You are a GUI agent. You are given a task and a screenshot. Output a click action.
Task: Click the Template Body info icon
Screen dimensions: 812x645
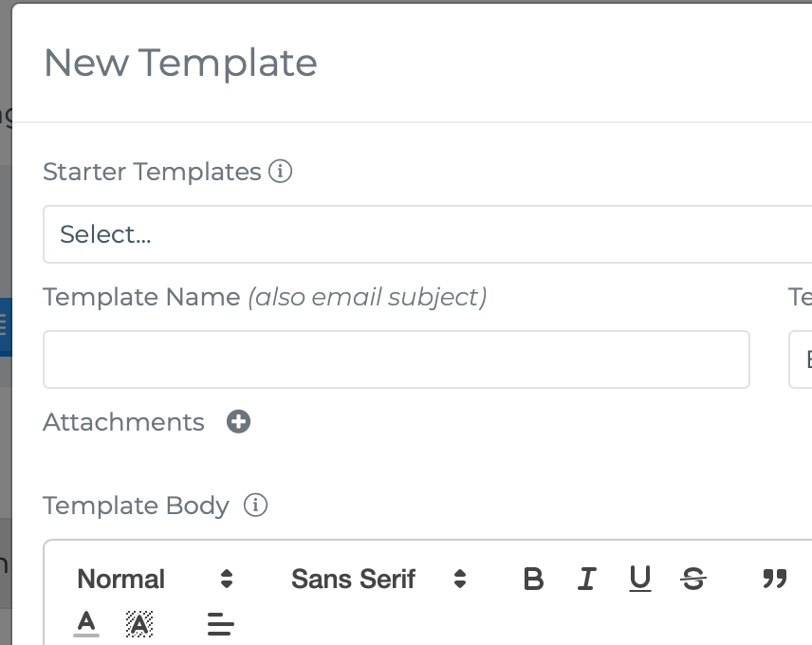255,505
